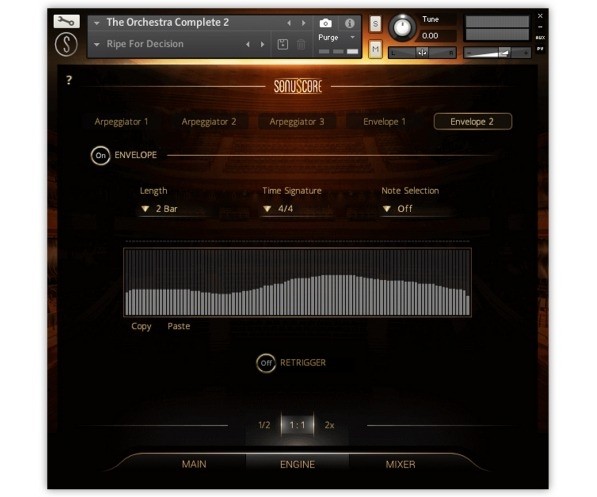Switch to Arpeggiator 3 tab
Viewport: 597px width, 497px height.
(297, 122)
